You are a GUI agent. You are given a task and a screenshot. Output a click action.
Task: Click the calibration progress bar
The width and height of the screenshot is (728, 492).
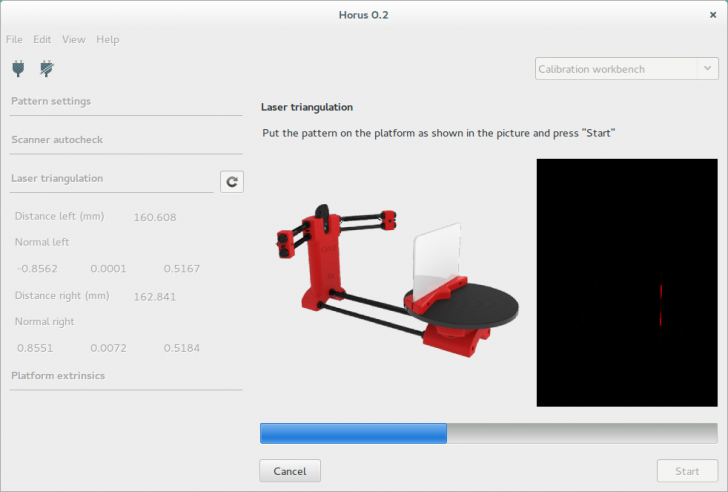point(488,433)
